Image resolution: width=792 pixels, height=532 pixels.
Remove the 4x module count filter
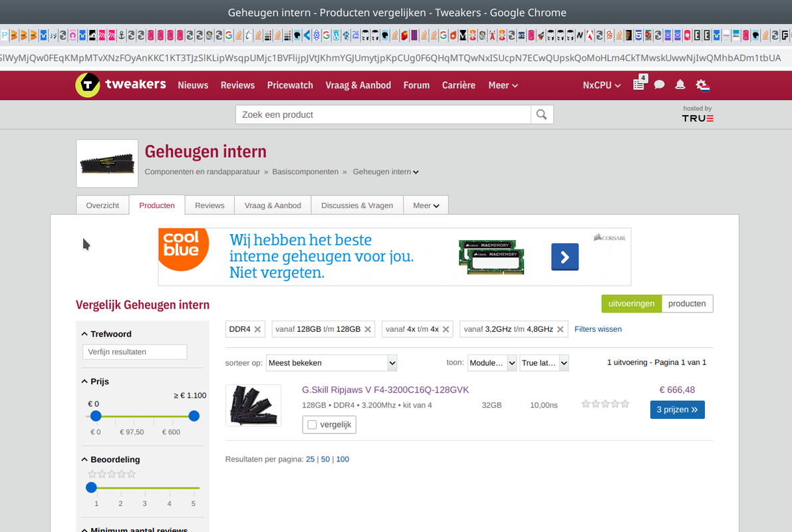[446, 329]
